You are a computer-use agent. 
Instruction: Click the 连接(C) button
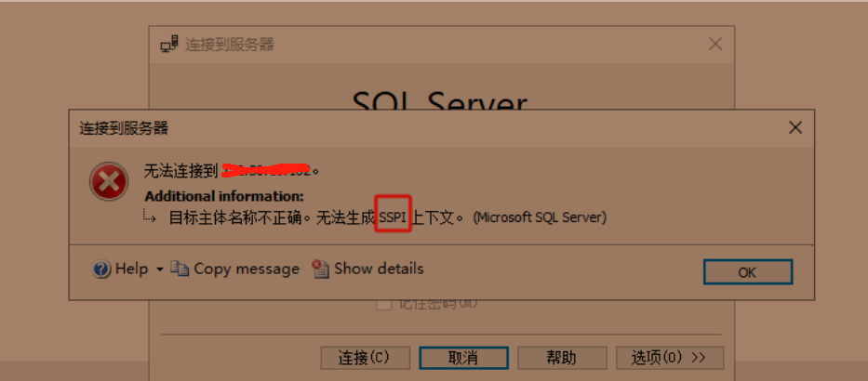(x=366, y=358)
